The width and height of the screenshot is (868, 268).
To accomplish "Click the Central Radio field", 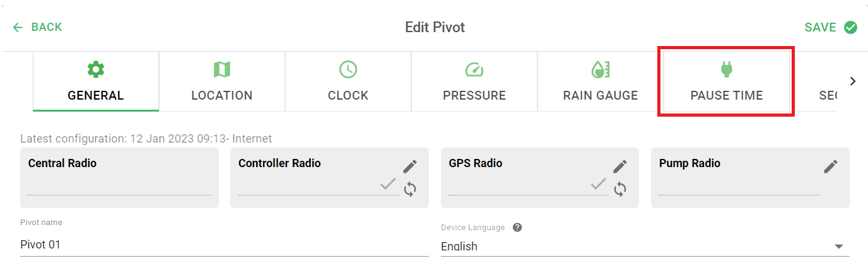I will point(119,178).
